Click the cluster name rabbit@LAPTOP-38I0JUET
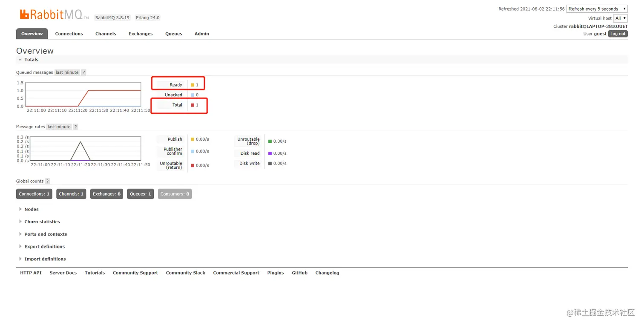The image size is (644, 326). click(598, 26)
